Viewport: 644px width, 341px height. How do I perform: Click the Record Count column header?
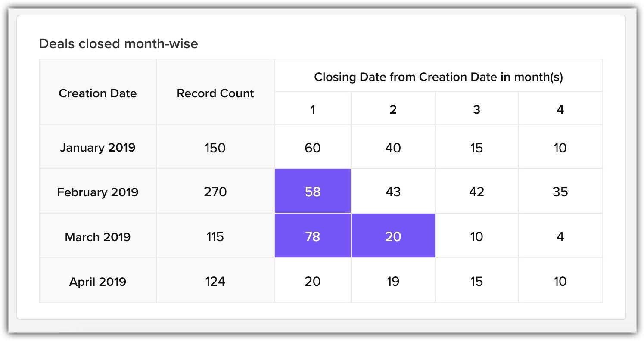[215, 93]
